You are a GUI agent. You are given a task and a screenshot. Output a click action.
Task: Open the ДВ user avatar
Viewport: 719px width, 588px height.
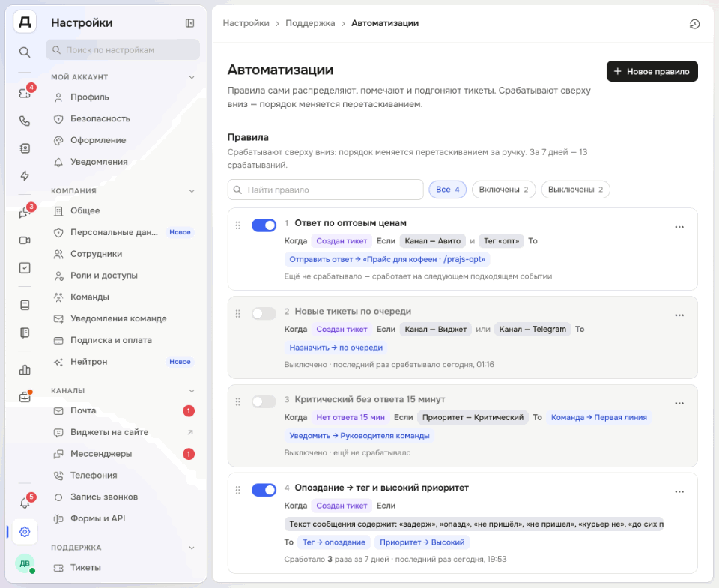point(25,563)
